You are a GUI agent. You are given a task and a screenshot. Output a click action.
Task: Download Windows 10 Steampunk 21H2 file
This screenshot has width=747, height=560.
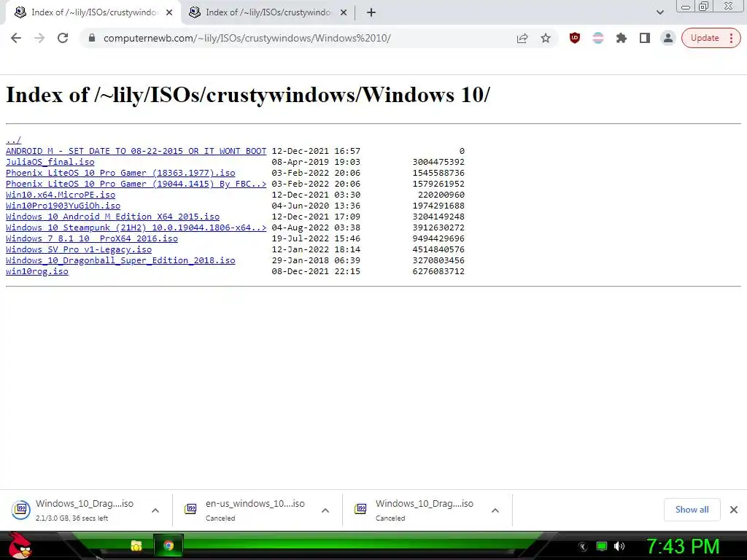click(x=136, y=227)
